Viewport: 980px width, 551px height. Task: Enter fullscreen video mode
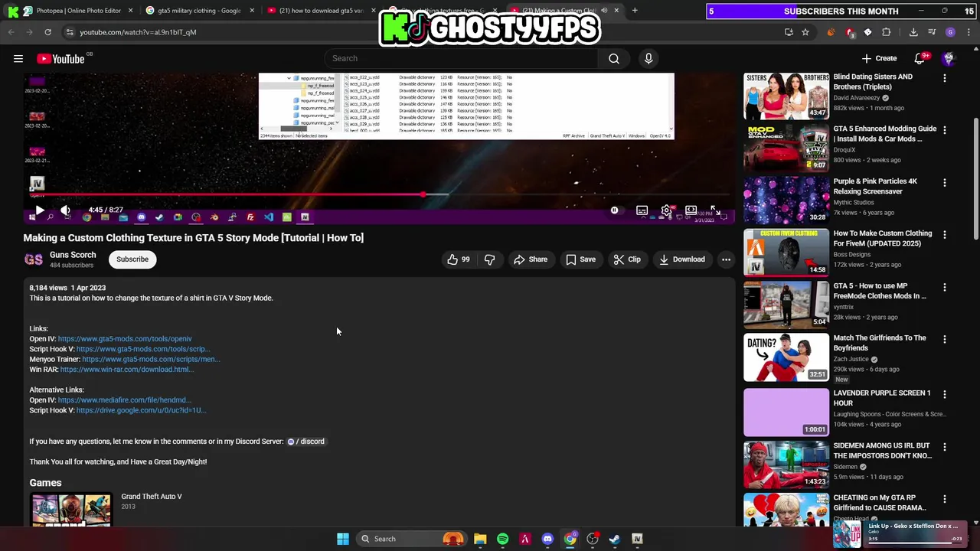pyautogui.click(x=714, y=210)
